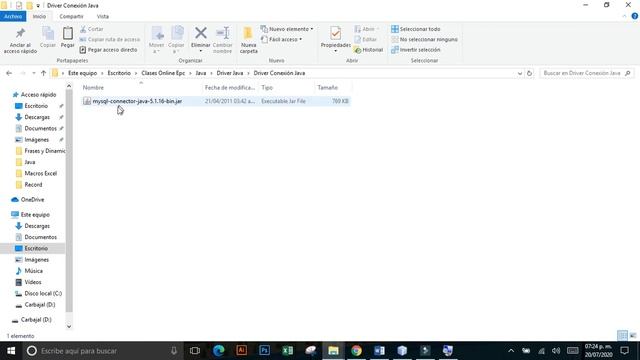This screenshot has width=640, height=360.
Task: Create a Nueva carpeta
Action: coord(249,40)
